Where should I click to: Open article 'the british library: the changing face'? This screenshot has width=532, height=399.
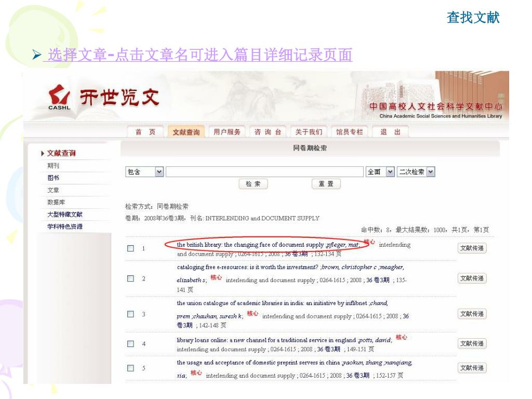coord(250,245)
